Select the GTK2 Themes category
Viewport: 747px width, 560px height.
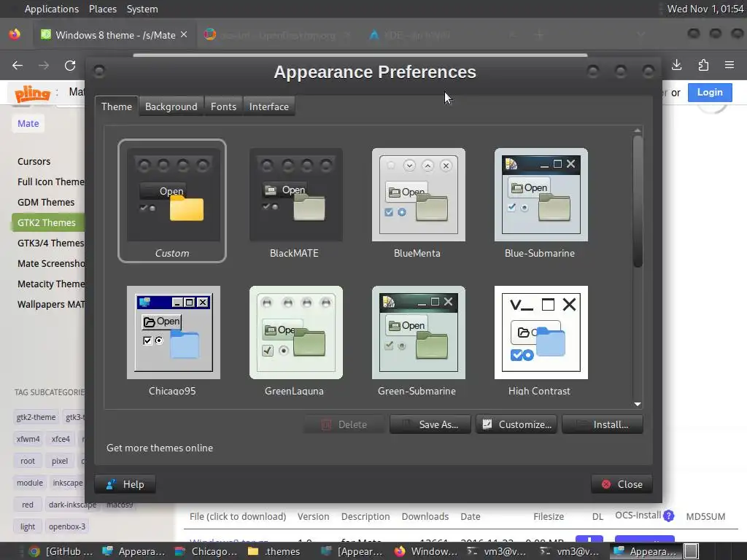pos(47,222)
